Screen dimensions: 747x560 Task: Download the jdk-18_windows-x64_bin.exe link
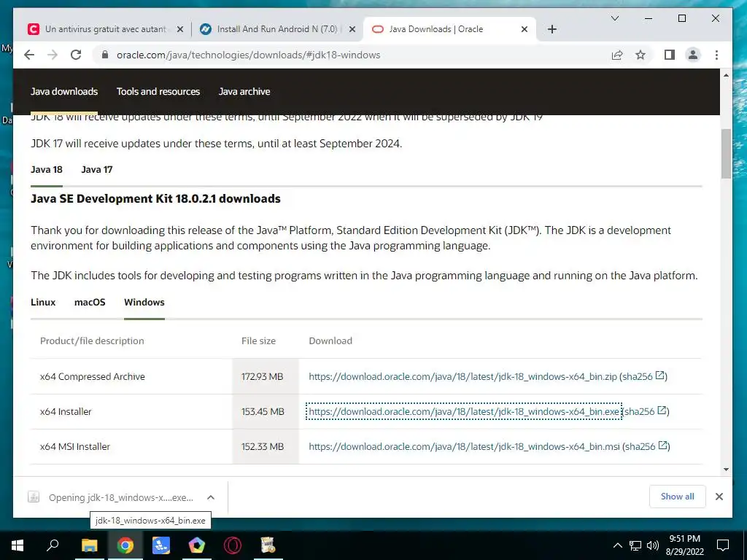click(464, 411)
